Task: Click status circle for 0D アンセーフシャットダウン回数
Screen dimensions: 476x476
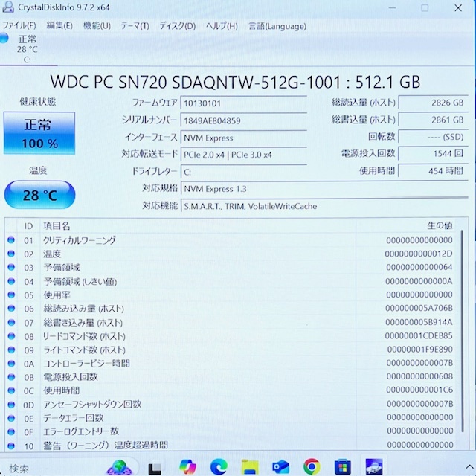Action: coord(11,405)
